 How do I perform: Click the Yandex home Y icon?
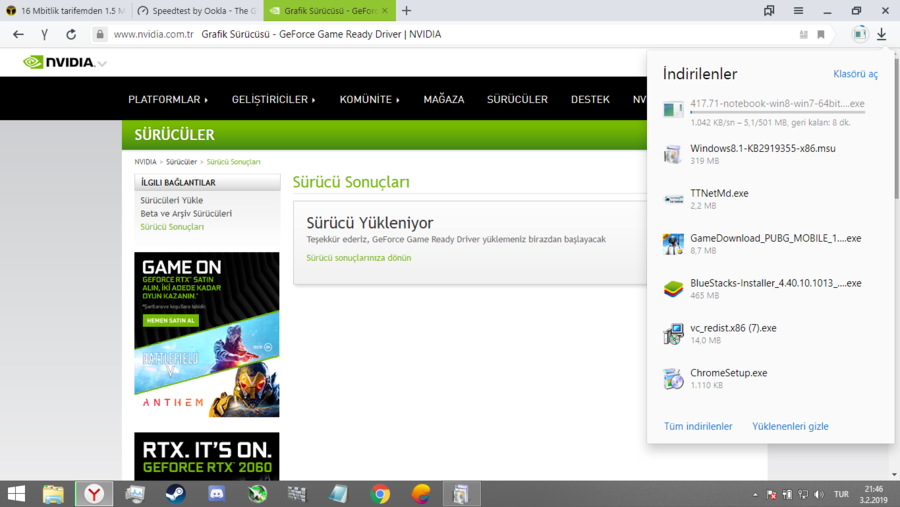pos(44,34)
